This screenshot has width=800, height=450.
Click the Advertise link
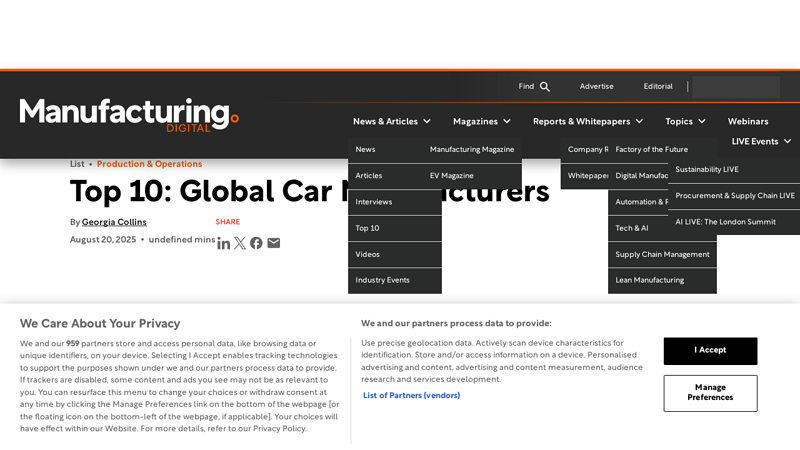tap(596, 86)
